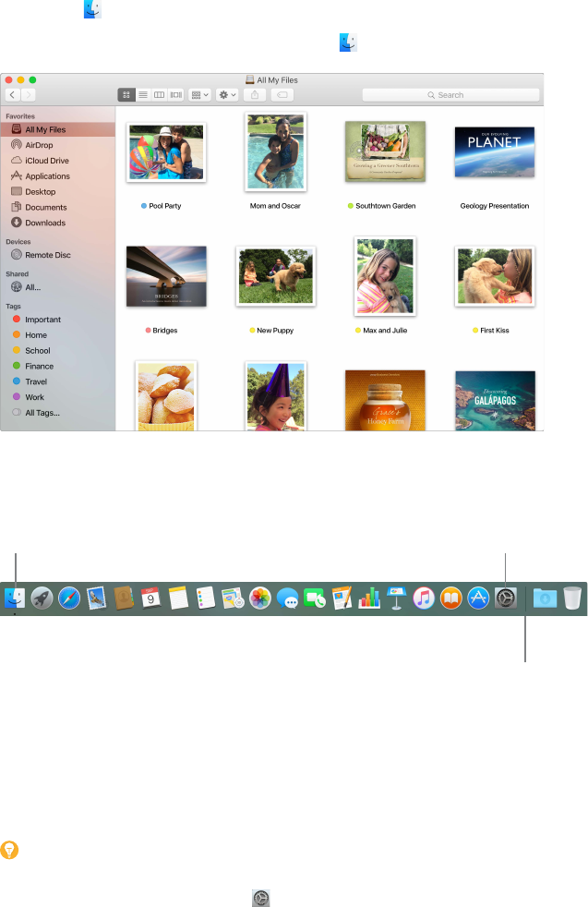Open the Action gear dropdown menu
This screenshot has width=588, height=907.
click(228, 94)
